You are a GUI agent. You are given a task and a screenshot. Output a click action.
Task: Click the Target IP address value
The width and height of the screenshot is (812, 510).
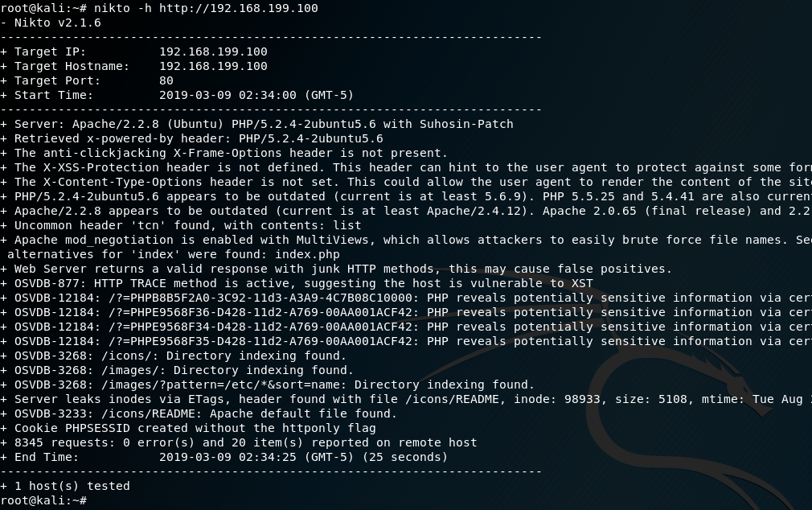point(213,51)
